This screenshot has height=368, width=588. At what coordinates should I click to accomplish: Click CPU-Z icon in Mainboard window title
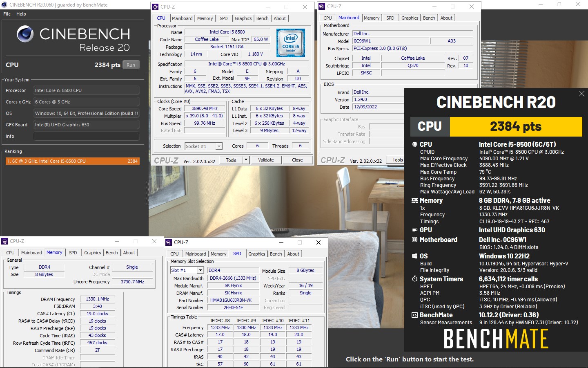click(322, 6)
